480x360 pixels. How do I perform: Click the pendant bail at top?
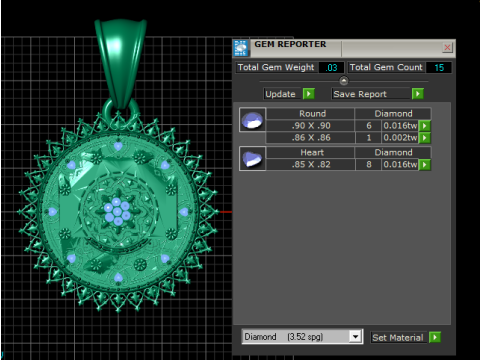pyautogui.click(x=121, y=63)
